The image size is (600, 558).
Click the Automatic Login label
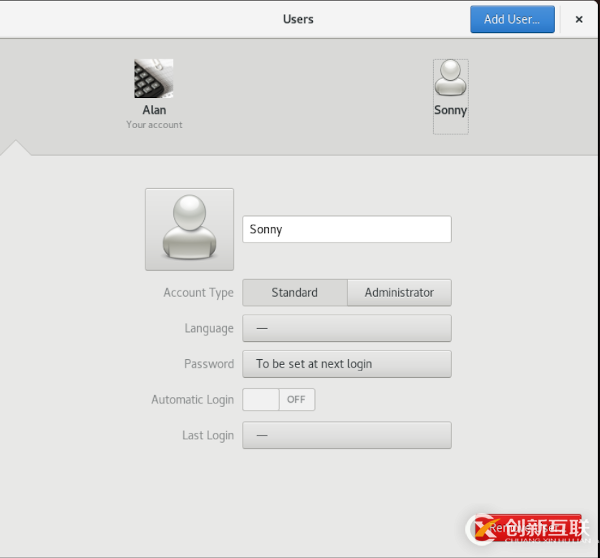coord(192,400)
